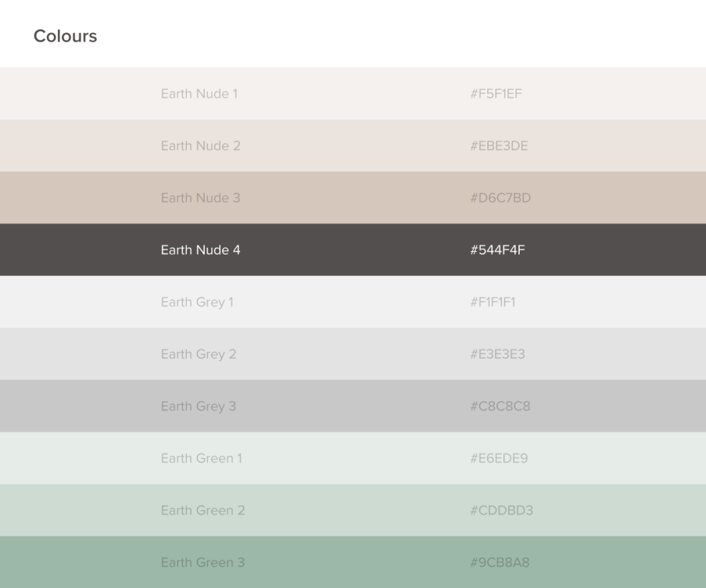
Task: Click the #9CB8A8 hex value
Action: (500, 562)
